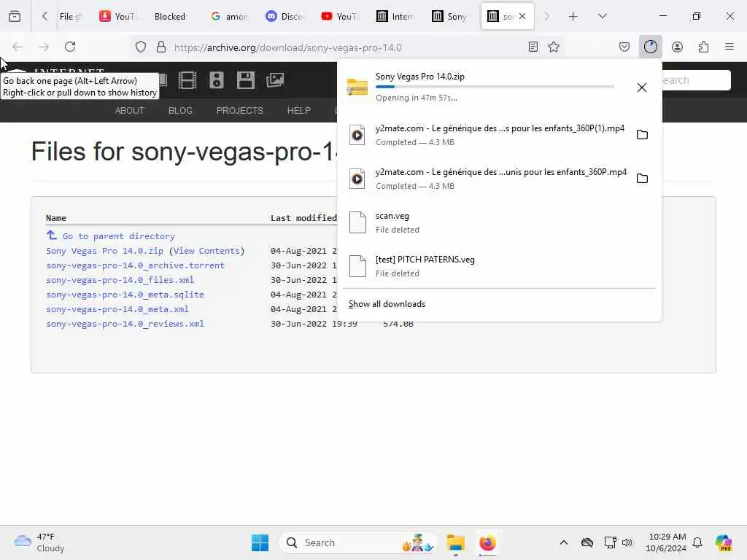Open the taskbar volume speaker icon

627,542
